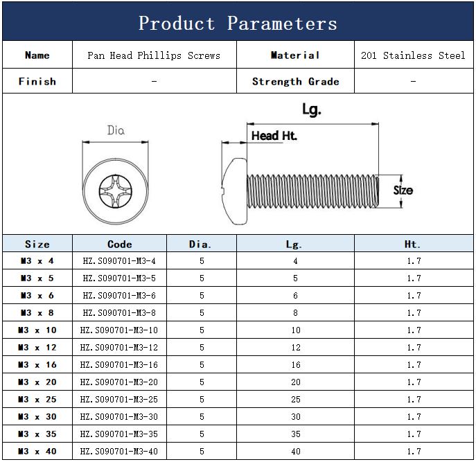Click the '201 Stainless Steel' material cell
This screenshot has width=476, height=462.
pyautogui.click(x=413, y=55)
